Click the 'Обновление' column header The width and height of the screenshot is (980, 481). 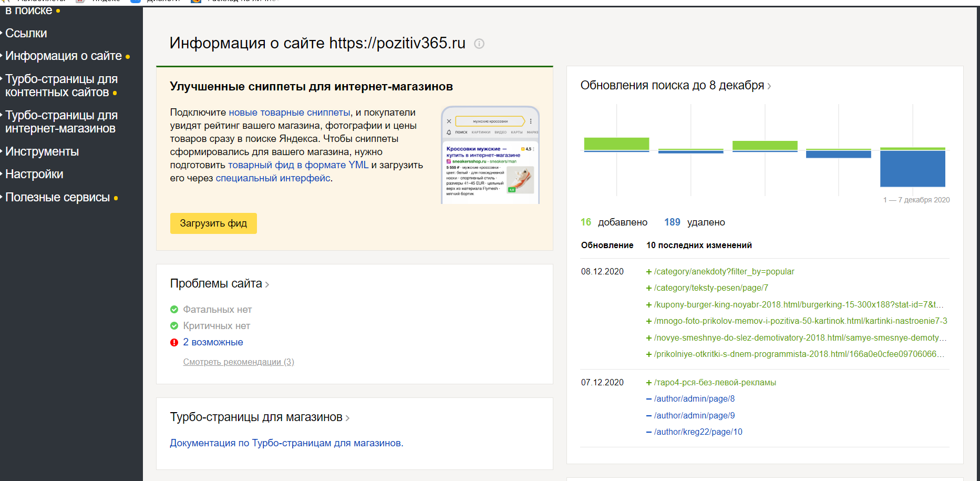point(607,245)
